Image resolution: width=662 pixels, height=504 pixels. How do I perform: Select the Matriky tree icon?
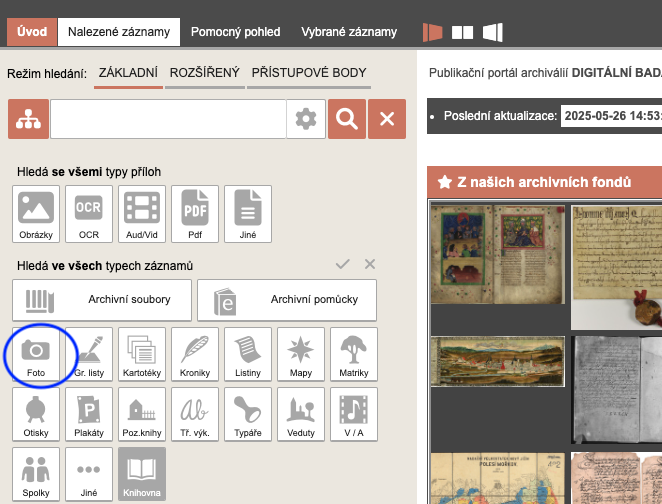click(x=352, y=354)
